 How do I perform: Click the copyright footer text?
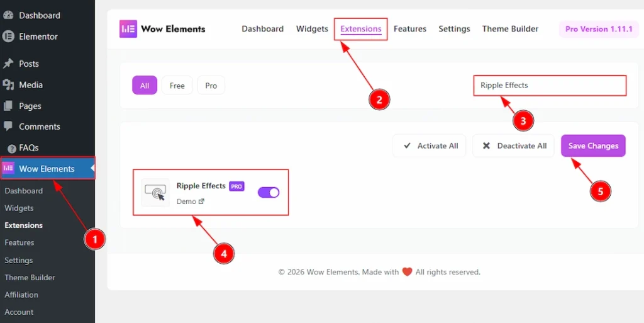[x=379, y=272]
